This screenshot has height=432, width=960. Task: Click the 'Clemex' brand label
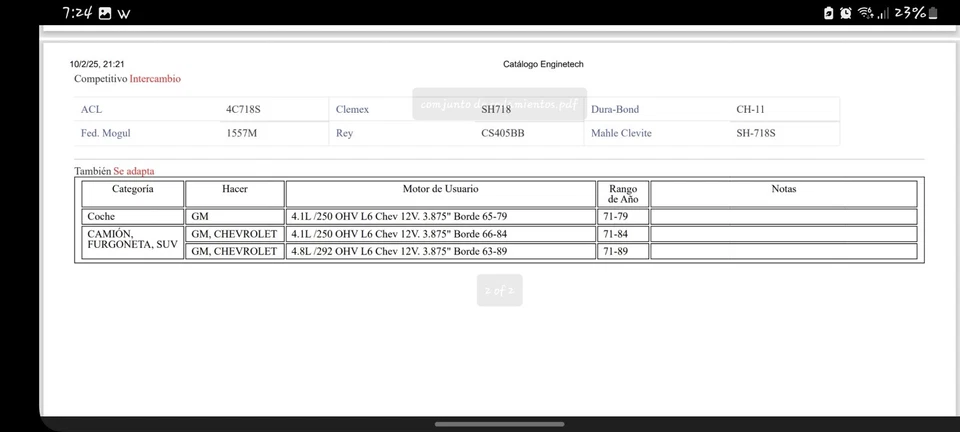[x=352, y=110]
